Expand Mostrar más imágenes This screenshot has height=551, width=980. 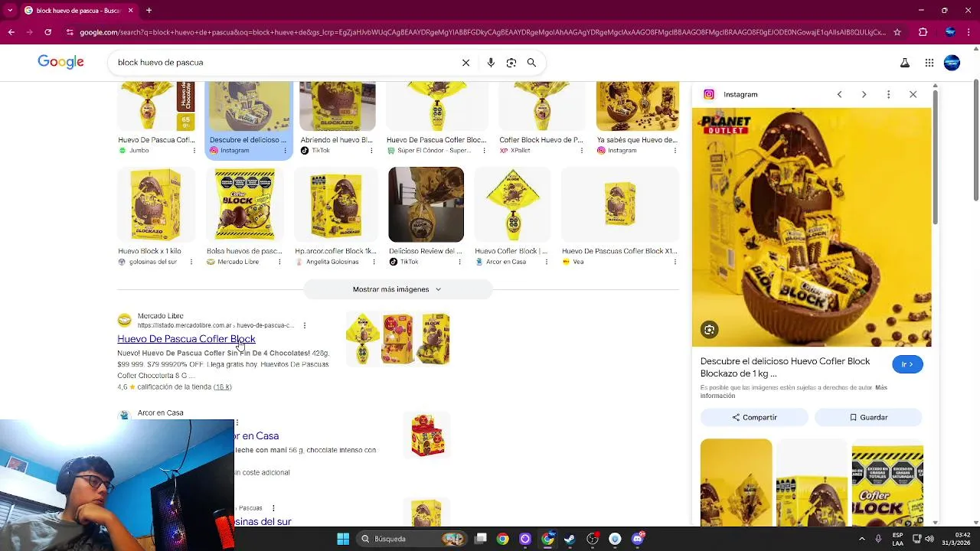397,289
